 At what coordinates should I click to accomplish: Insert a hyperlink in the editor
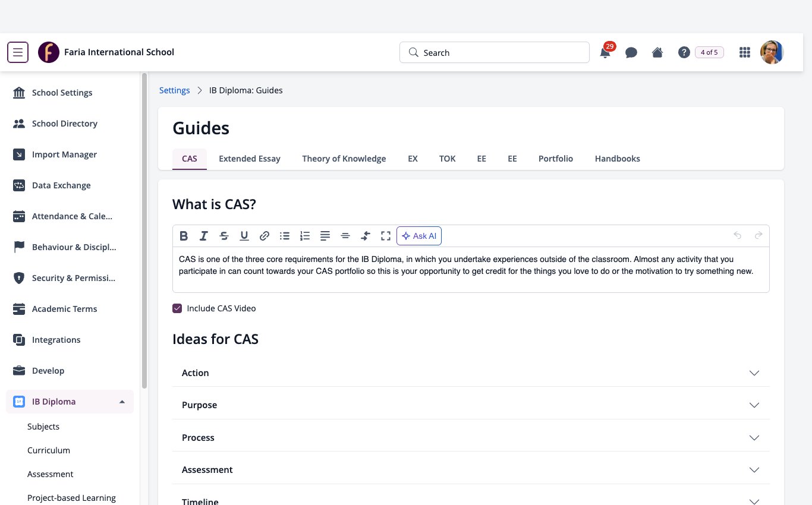click(x=265, y=236)
